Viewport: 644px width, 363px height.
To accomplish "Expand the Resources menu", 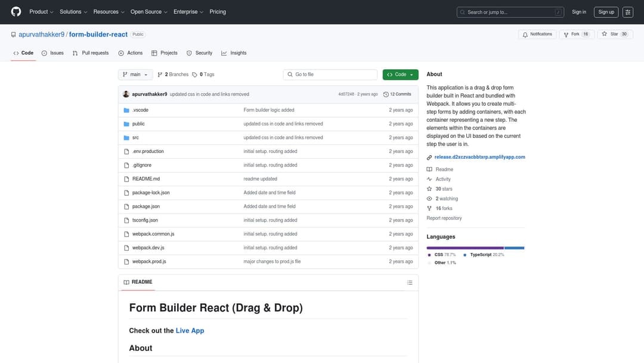I will [109, 12].
